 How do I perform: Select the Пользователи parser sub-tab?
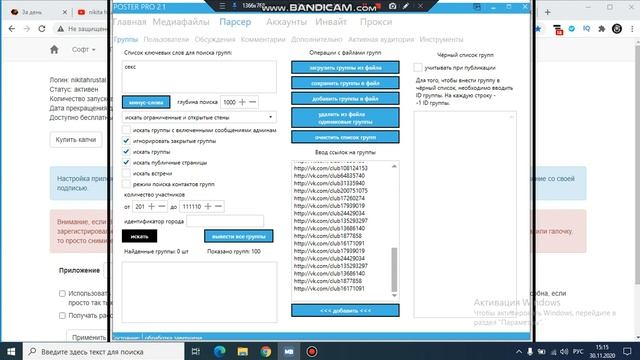click(x=166, y=40)
